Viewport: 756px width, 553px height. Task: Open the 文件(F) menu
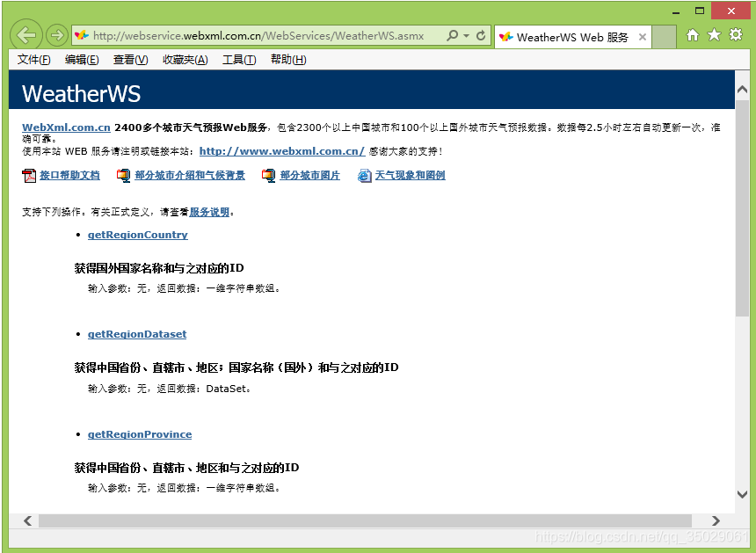pos(33,60)
